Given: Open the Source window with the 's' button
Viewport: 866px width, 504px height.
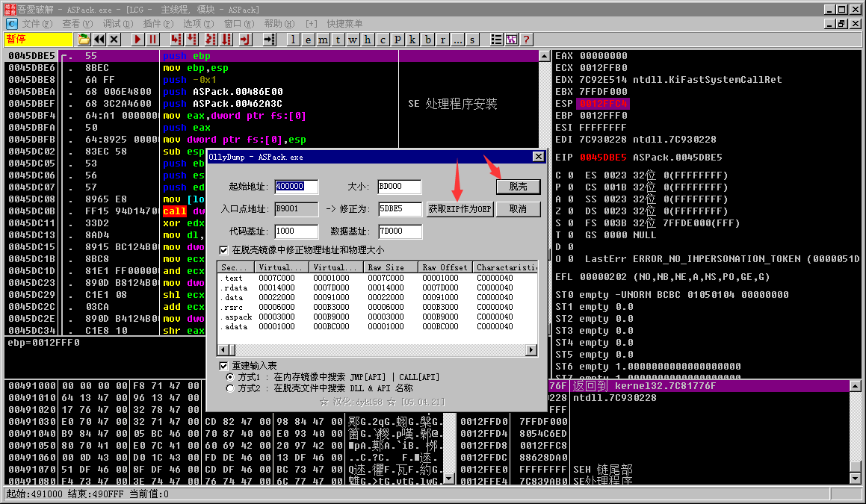Looking at the screenshot, I should click(x=472, y=39).
